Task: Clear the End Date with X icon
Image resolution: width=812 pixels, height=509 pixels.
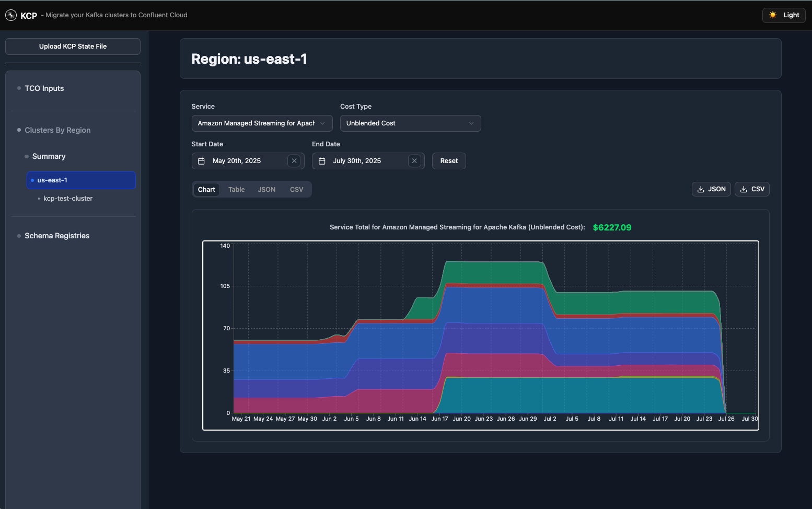Action: tap(414, 161)
